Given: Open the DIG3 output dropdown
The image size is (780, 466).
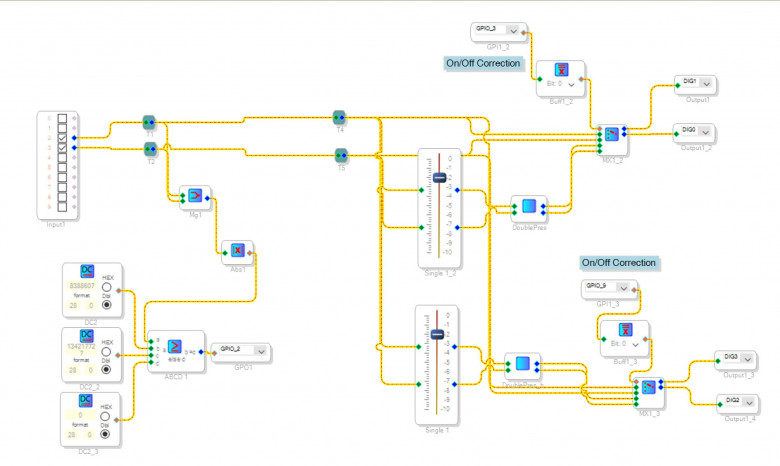Looking at the screenshot, I should 748,359.
